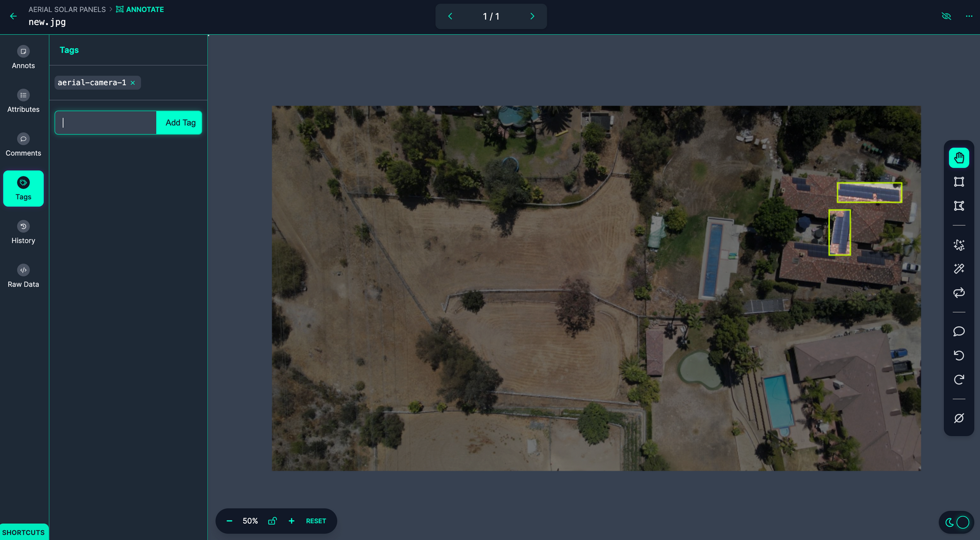This screenshot has width=980, height=540.
Task: Select the comment/bubble tool
Action: (959, 331)
